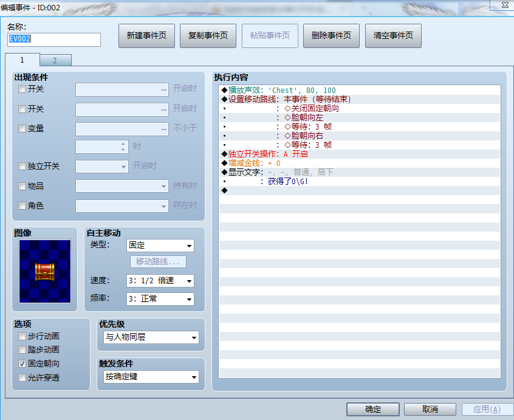Click the treasure chest image thumbnail

45,271
